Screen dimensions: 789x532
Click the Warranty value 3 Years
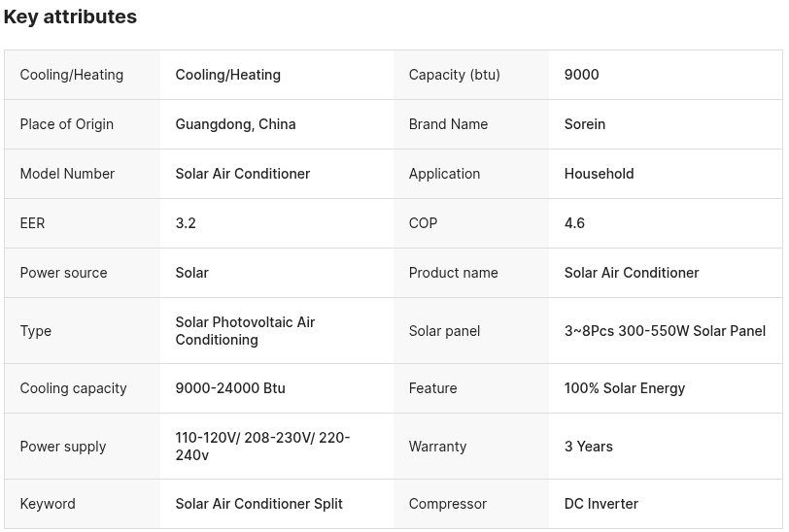[x=588, y=447]
